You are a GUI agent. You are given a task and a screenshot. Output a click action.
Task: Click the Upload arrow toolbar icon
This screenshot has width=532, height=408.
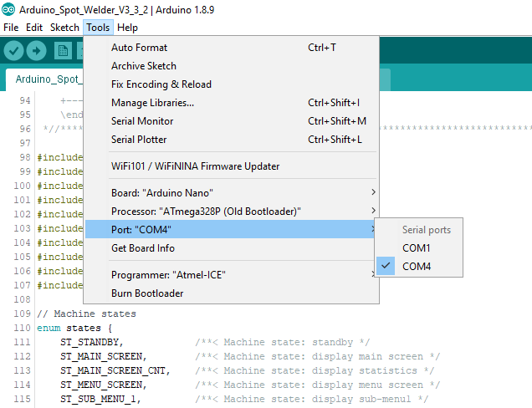[36, 51]
